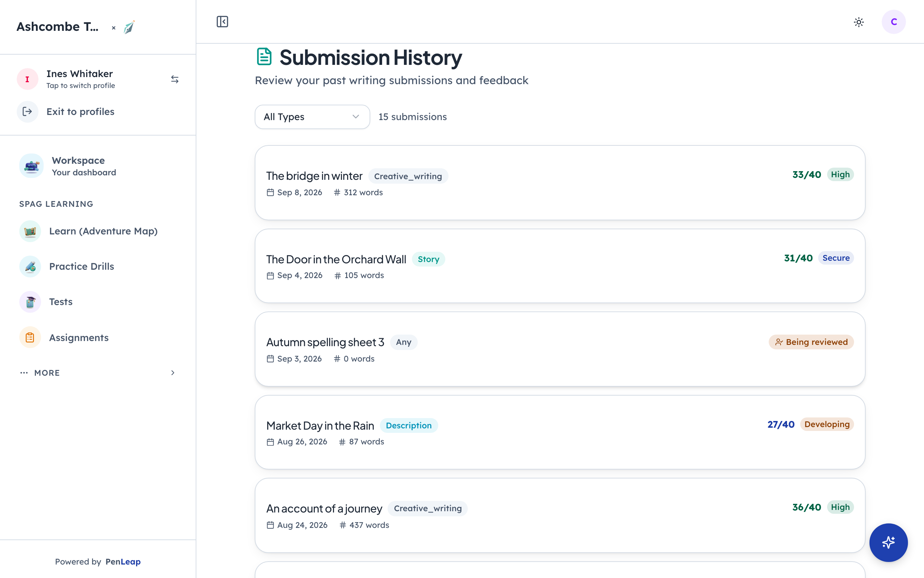Click hash icon beside 105 words
The width and height of the screenshot is (924, 578).
[338, 276]
